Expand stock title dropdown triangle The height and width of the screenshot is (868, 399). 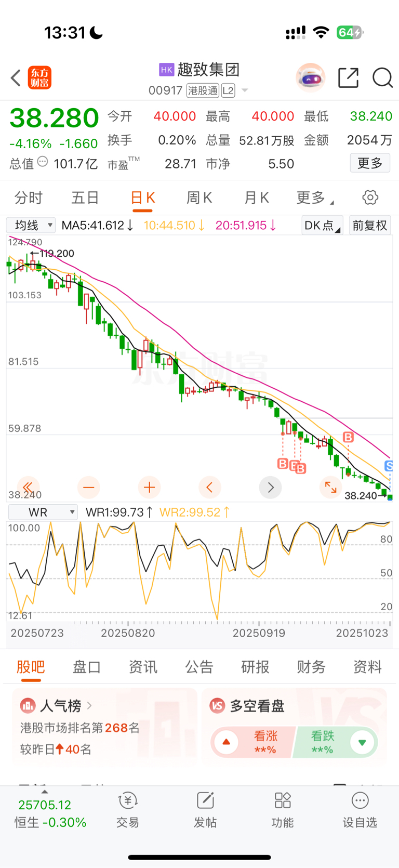(x=245, y=90)
